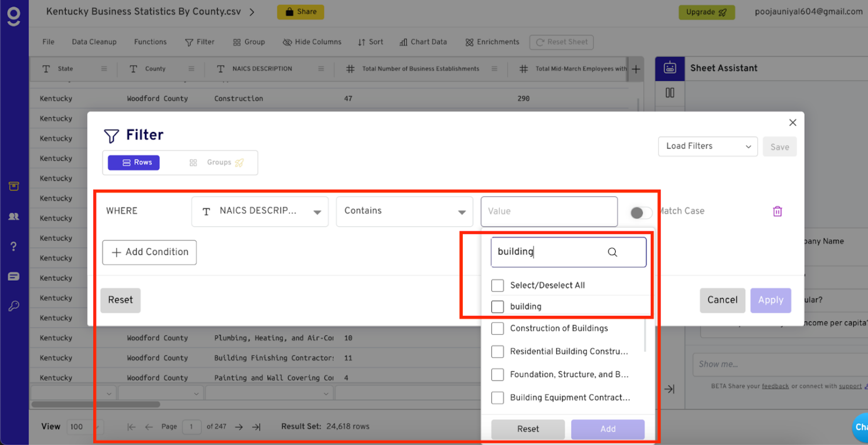
Task: Expand the file name breadcrumb chevron
Action: click(x=252, y=12)
